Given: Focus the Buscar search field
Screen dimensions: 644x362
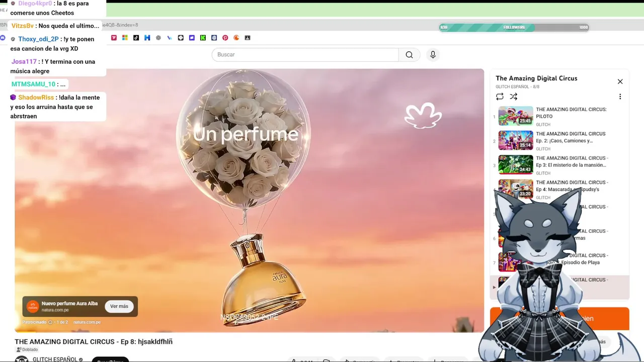Looking at the screenshot, I should (x=305, y=55).
